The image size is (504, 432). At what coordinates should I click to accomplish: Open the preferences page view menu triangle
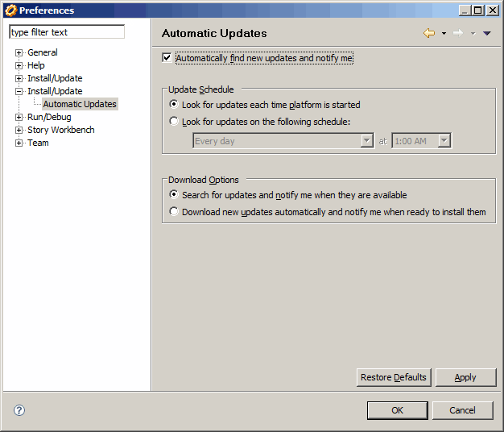pyautogui.click(x=486, y=34)
